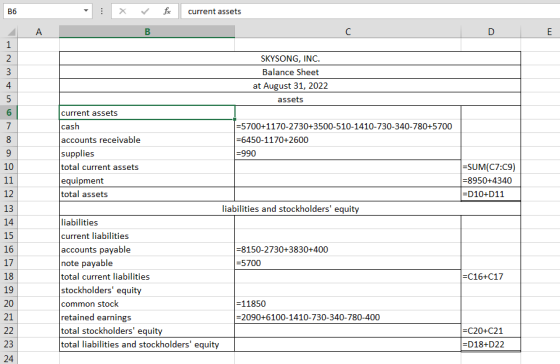Image resolution: width=560 pixels, height=364 pixels.
Task: Click inside the Name Box showing B6
Action: pyautogui.click(x=43, y=11)
